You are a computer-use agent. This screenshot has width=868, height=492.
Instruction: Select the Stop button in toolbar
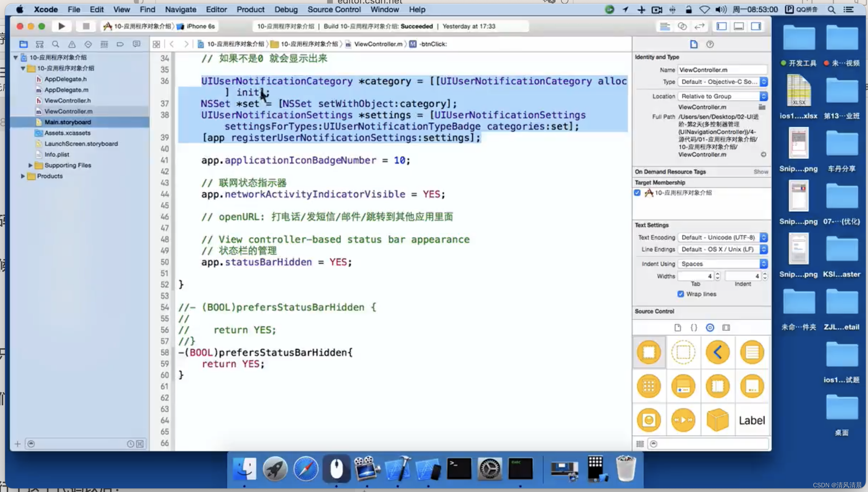85,26
